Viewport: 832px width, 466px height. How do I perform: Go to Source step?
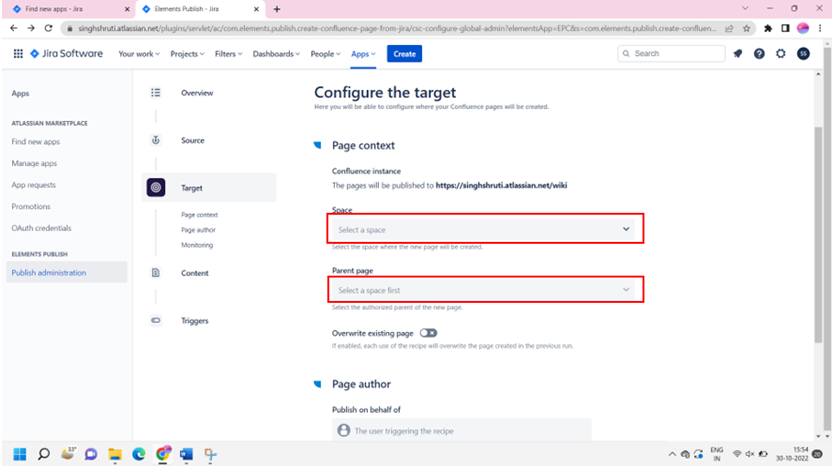click(193, 140)
